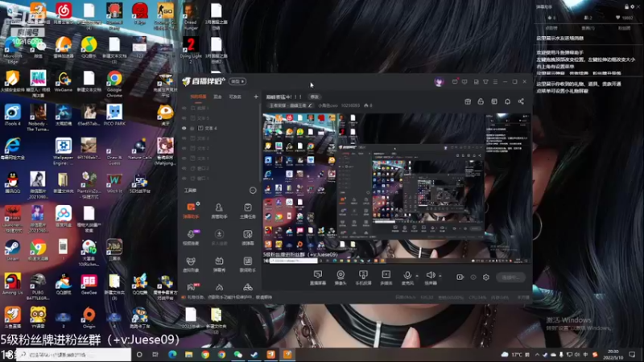644x362 pixels.
Task: Toggle lock icon on 文本 4 source
Action: tap(192, 128)
